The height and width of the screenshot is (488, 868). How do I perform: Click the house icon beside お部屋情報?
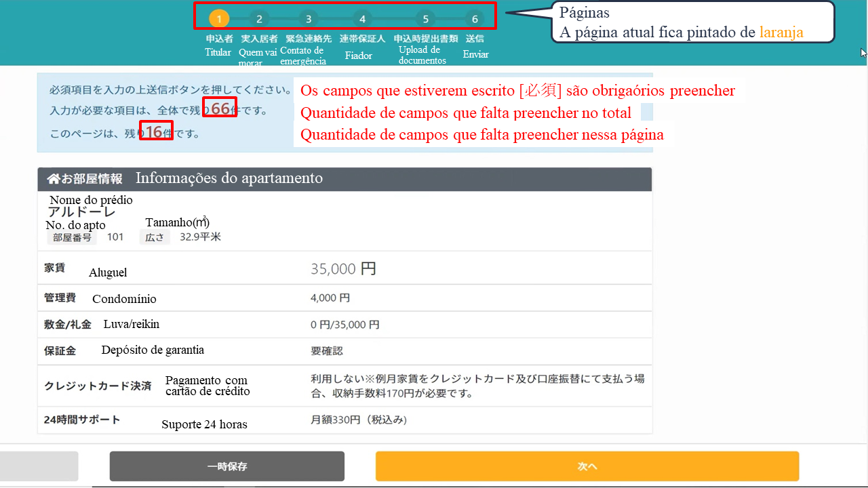(x=54, y=179)
